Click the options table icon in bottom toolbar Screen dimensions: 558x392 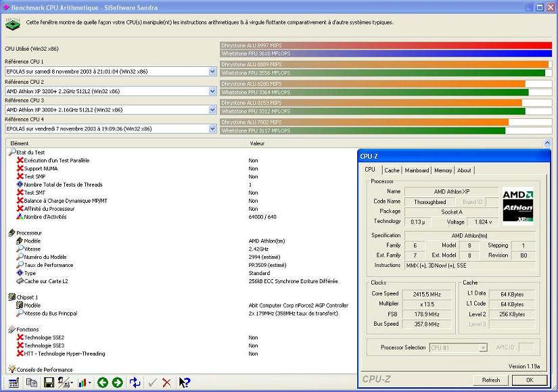click(x=14, y=383)
